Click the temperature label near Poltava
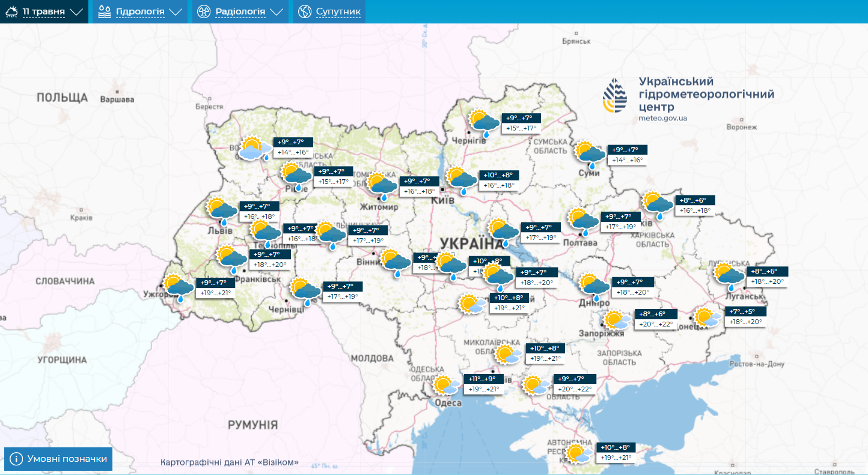868x475 pixels. 540,233
